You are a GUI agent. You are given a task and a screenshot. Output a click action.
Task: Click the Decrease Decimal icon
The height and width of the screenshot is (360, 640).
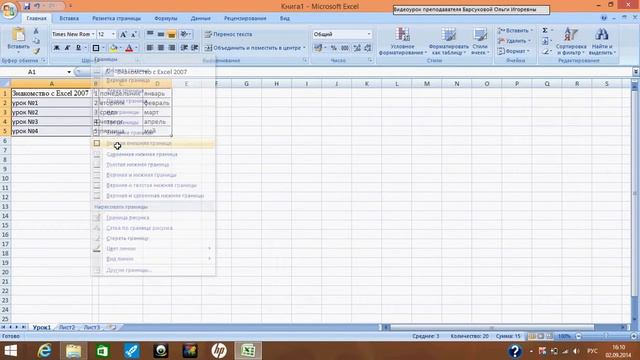[367, 48]
